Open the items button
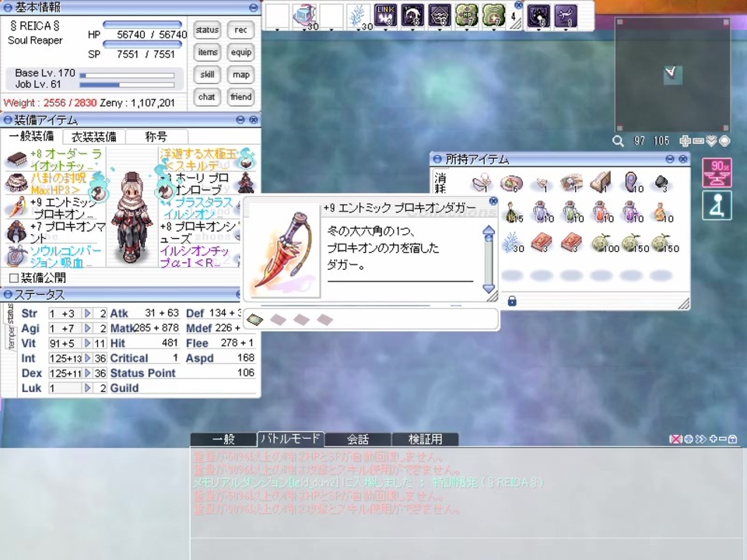The height and width of the screenshot is (560, 747). pos(207,52)
